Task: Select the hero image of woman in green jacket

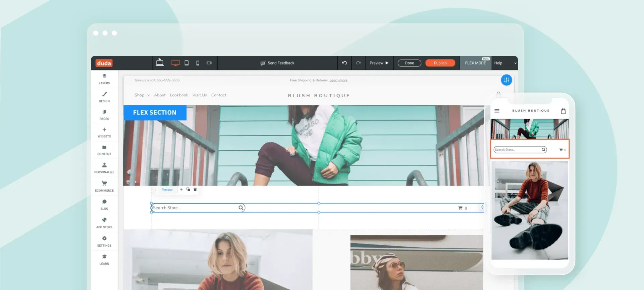Action: pyautogui.click(x=304, y=145)
